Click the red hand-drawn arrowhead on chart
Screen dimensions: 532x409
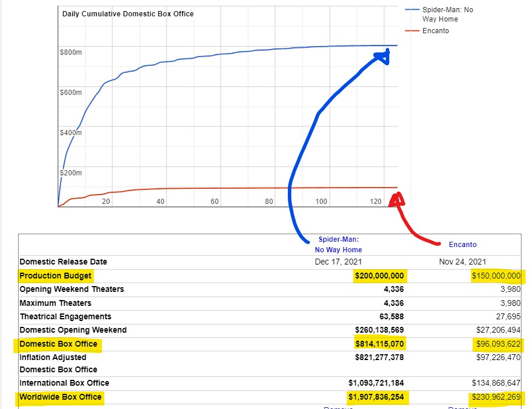[x=399, y=200]
